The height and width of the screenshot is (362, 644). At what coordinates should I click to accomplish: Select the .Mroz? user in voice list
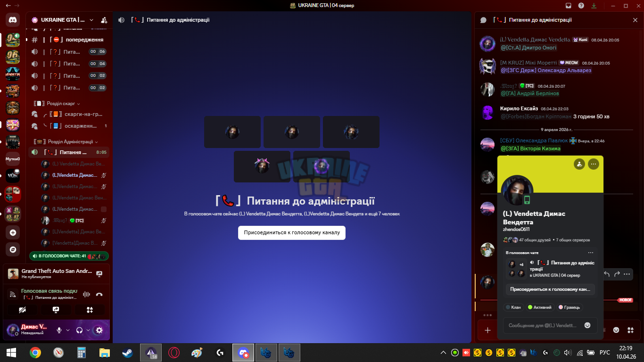[74, 221]
